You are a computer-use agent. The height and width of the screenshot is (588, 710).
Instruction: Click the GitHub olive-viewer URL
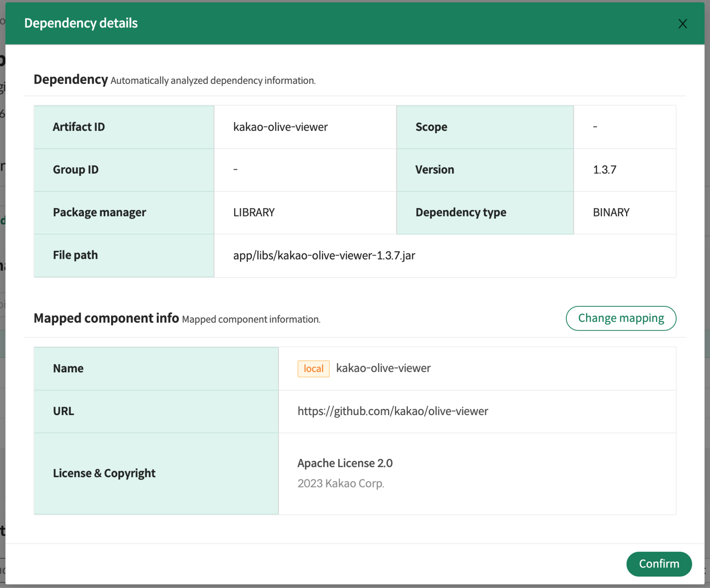coord(392,411)
